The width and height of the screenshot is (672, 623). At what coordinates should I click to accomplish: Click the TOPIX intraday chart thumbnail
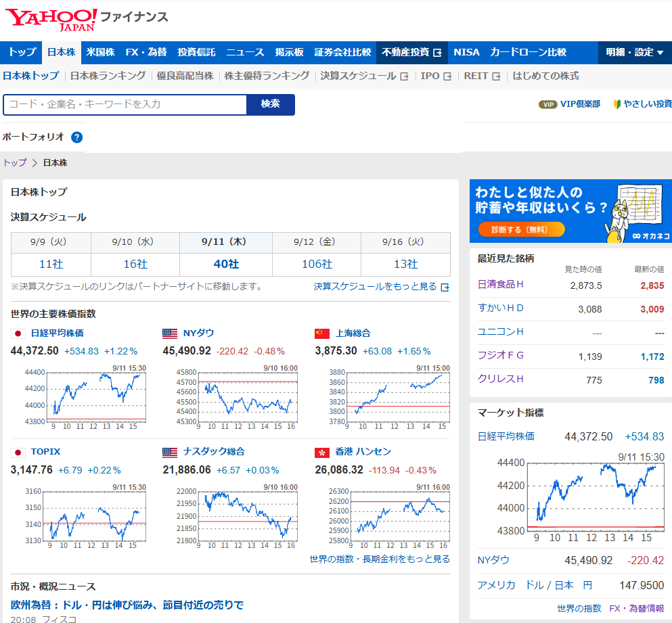[x=85, y=517]
